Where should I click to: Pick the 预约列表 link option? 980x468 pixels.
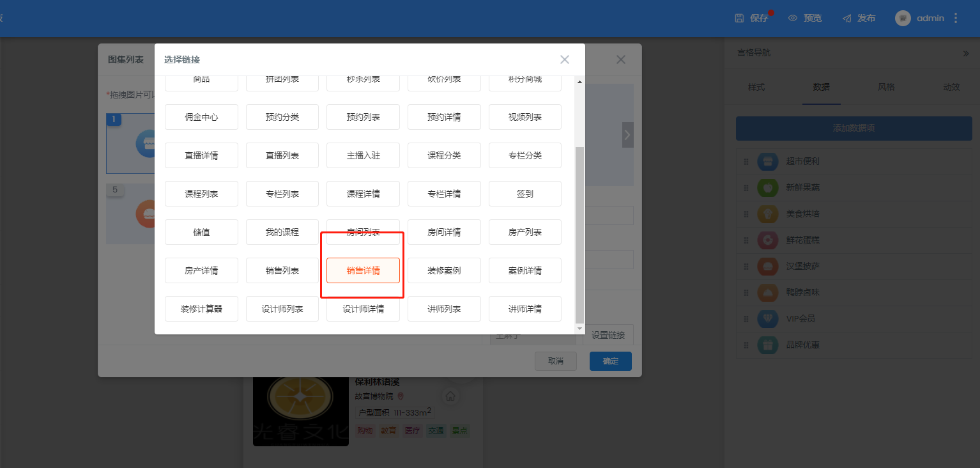tap(364, 117)
